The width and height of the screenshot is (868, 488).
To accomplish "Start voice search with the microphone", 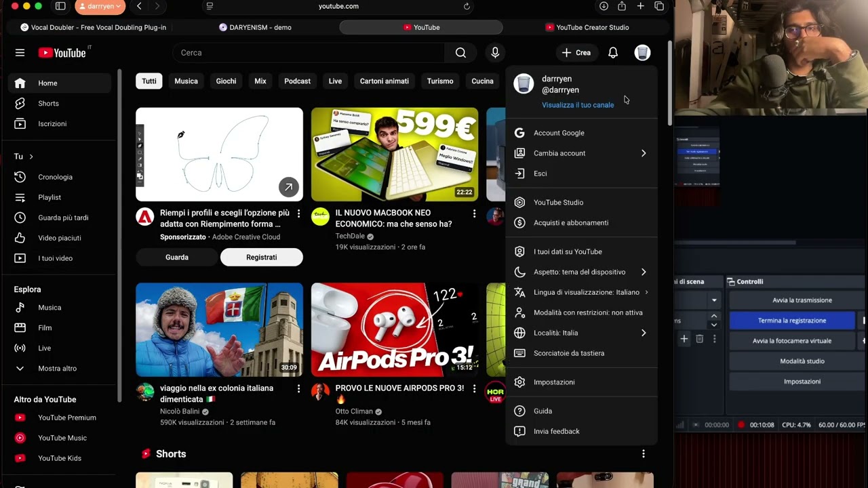I will 495,53.
